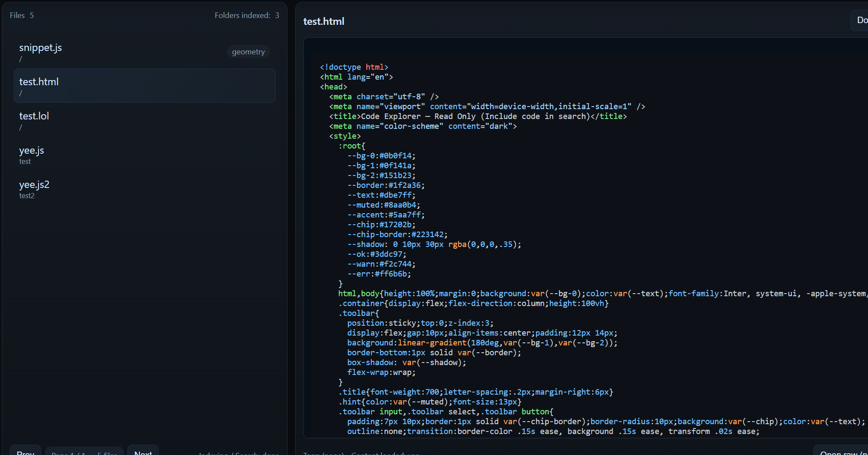Click the geometry tag on snippet.js
868x455 pixels.
click(248, 52)
